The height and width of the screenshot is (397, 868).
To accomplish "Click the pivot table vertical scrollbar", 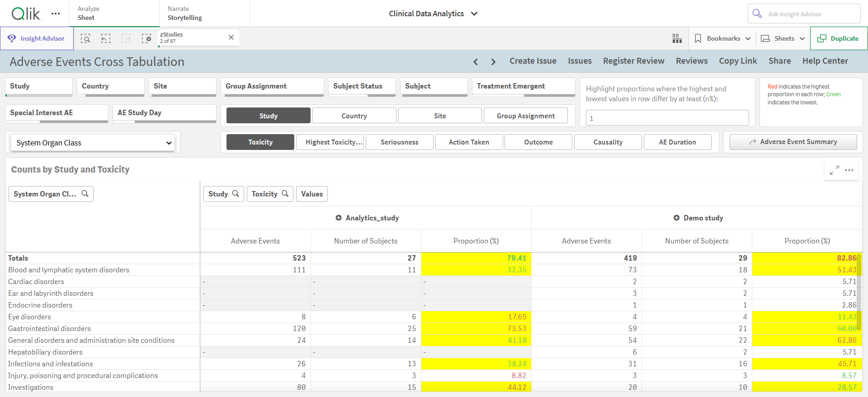I will click(859, 292).
